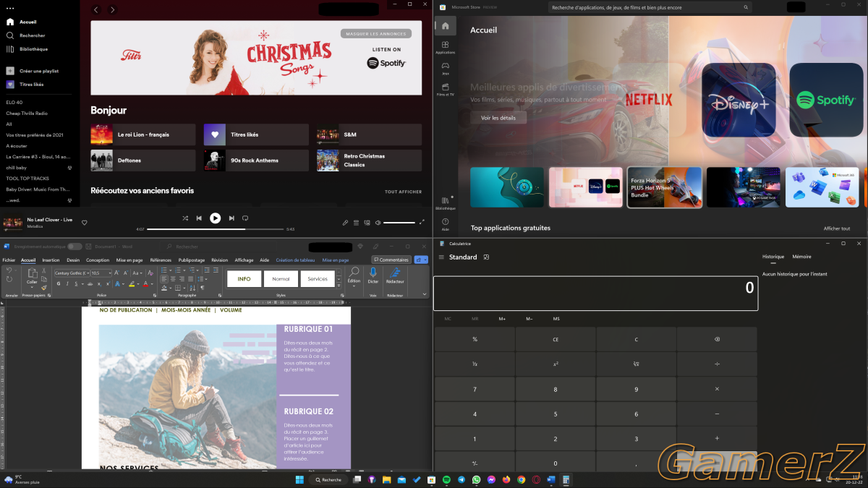Open Films et TV in Microsoft Store
The height and width of the screenshot is (488, 868).
[446, 90]
